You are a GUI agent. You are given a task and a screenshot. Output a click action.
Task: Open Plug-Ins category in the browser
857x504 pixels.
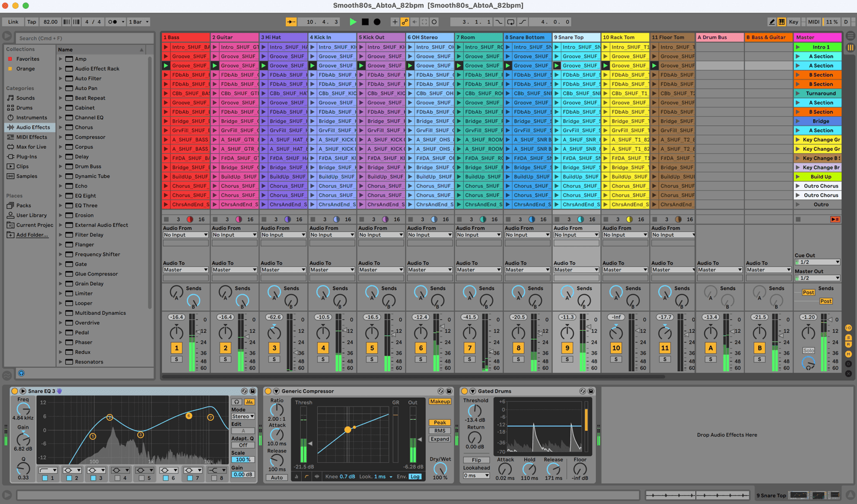click(x=26, y=157)
